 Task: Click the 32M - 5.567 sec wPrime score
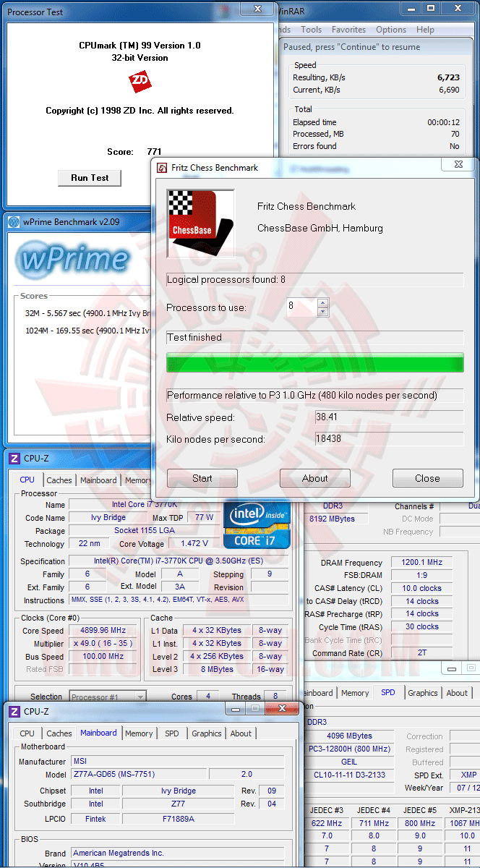point(86,313)
